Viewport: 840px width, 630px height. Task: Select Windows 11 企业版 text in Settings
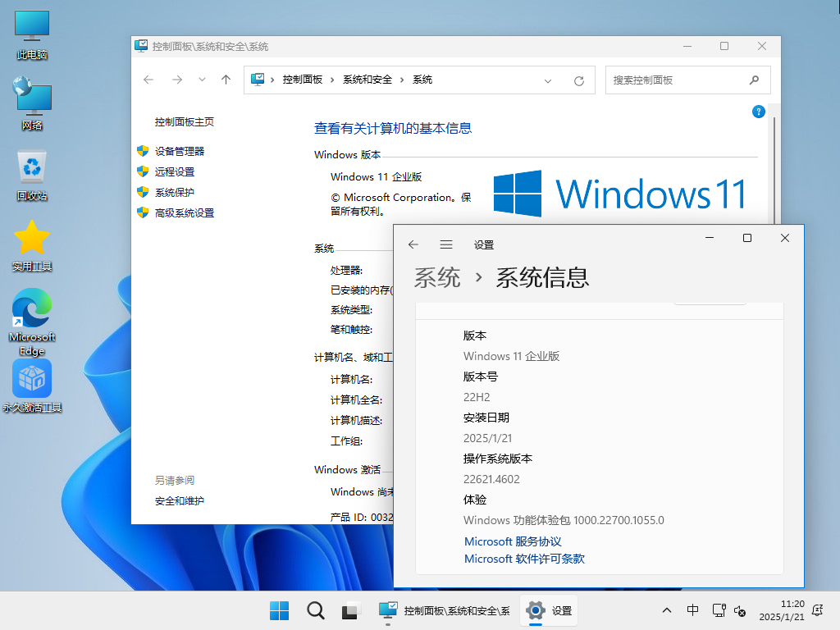click(x=511, y=356)
